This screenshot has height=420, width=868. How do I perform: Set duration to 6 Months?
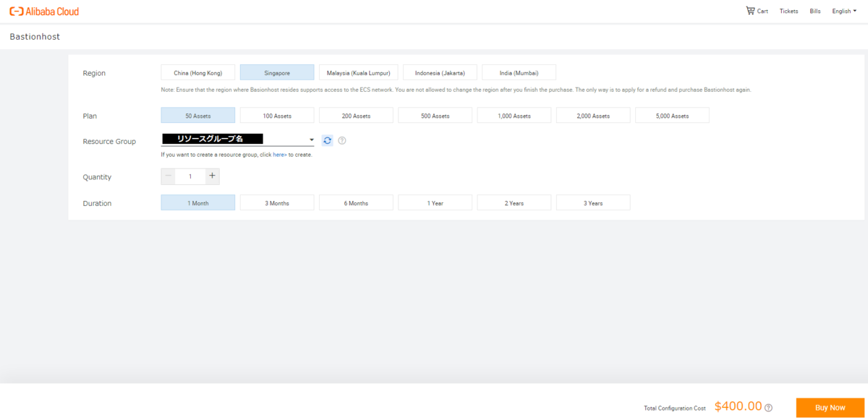tap(356, 203)
